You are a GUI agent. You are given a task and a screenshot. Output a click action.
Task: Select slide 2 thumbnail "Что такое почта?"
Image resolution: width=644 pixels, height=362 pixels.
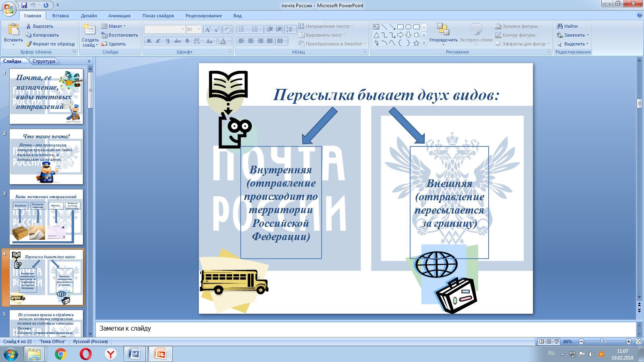pyautogui.click(x=46, y=157)
